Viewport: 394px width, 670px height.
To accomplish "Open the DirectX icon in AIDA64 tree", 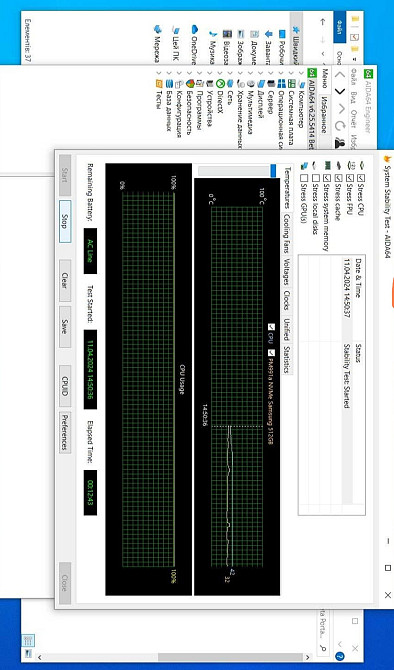I will pyautogui.click(x=221, y=83).
